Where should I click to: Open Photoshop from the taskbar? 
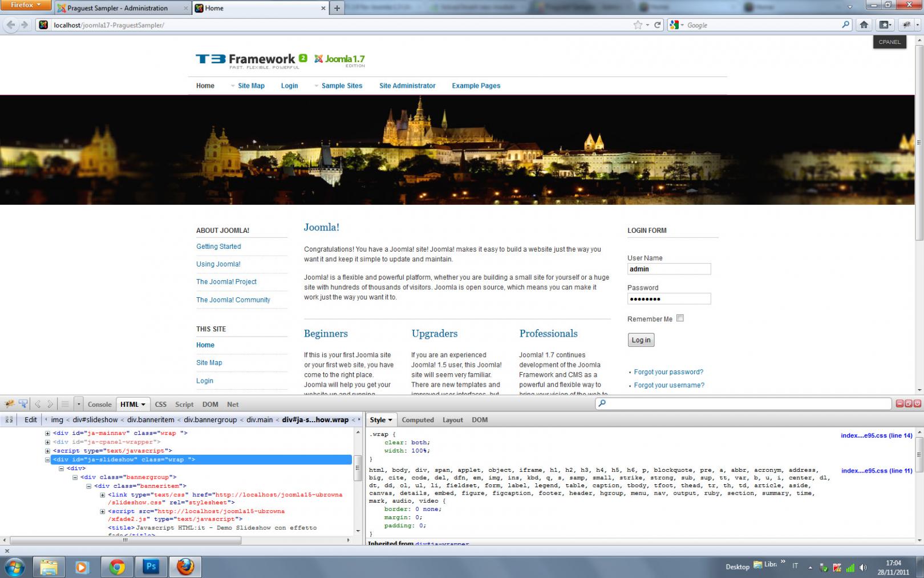point(151,567)
